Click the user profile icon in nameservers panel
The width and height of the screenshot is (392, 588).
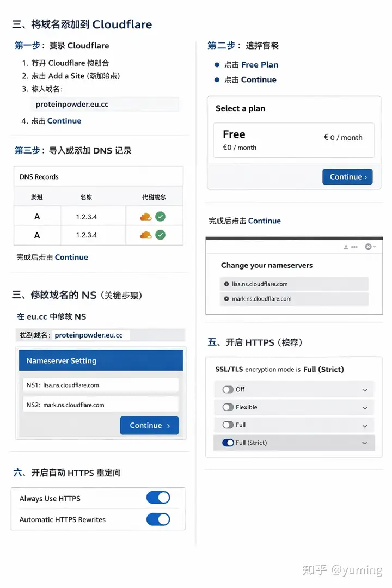346,247
